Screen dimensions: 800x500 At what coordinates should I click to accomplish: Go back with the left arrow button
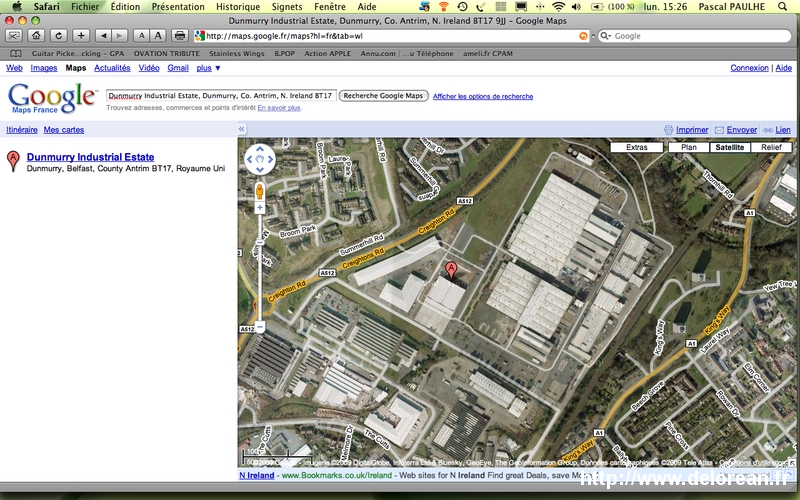pos(104,36)
